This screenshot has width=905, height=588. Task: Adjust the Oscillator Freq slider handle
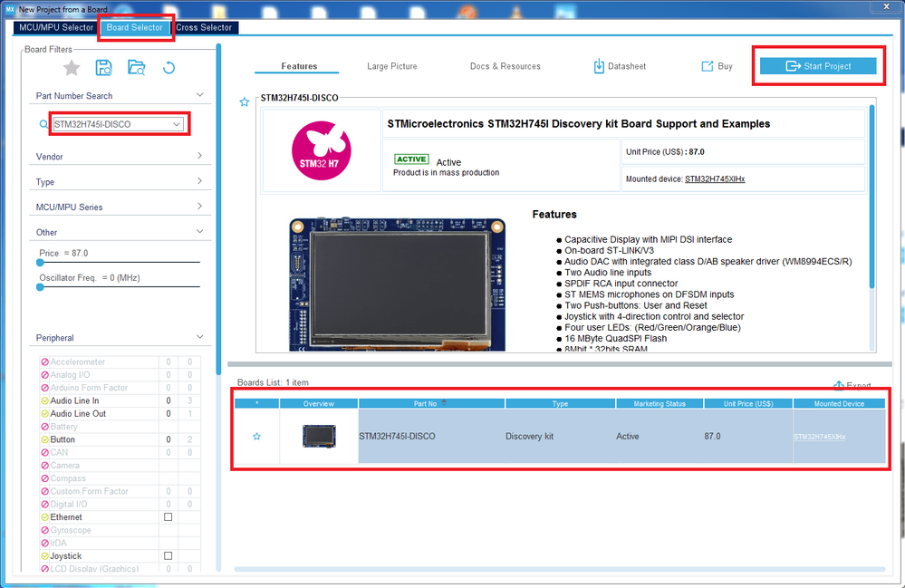(x=40, y=287)
